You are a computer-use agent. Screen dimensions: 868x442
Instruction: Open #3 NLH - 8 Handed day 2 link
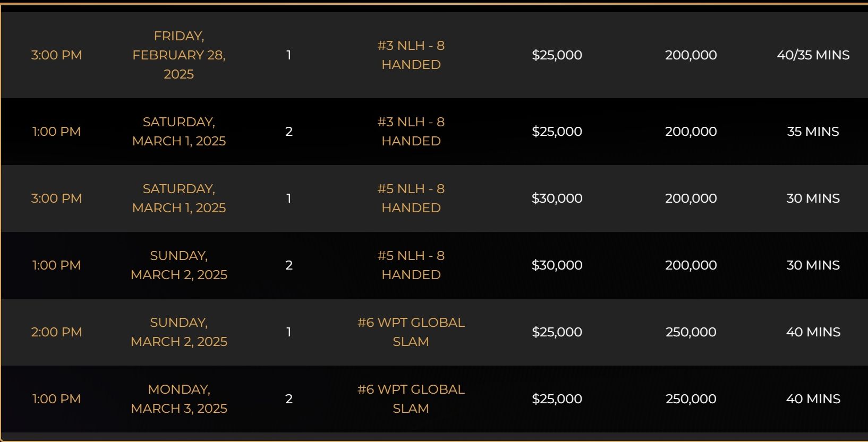coord(411,132)
